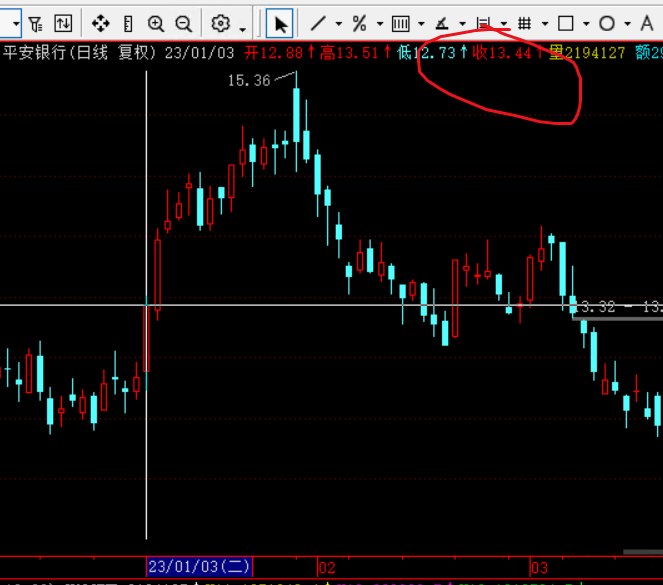Viewport: 663px width, 585px height.
Task: Select the circle shape tool
Action: [x=607, y=23]
